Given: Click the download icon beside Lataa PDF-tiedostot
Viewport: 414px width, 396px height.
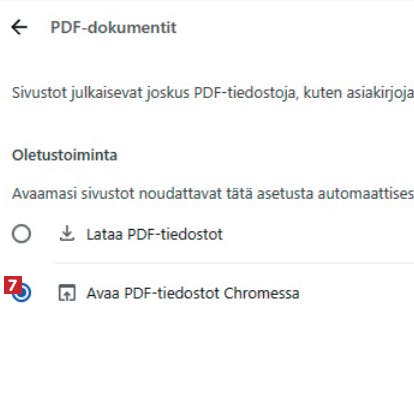Looking at the screenshot, I should click(x=67, y=233).
